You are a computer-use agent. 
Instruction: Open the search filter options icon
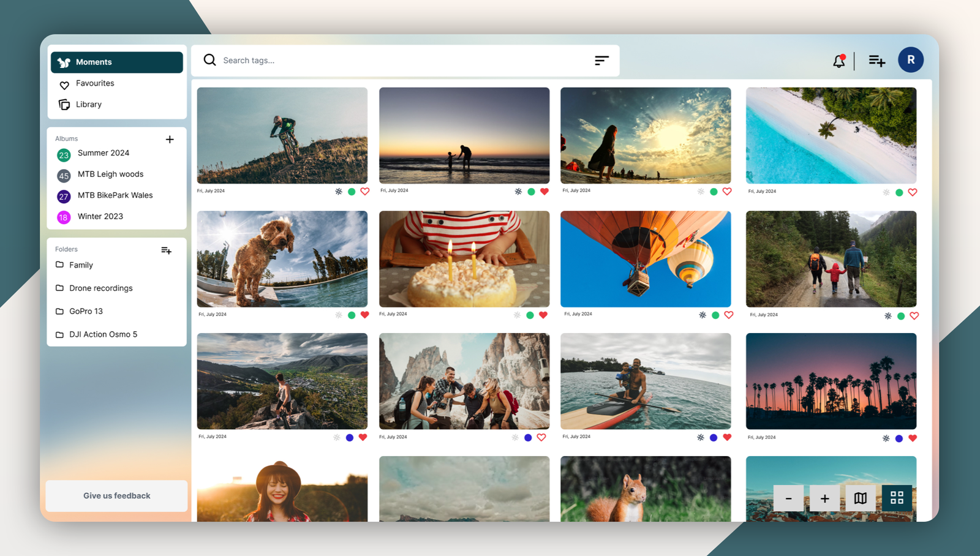601,60
